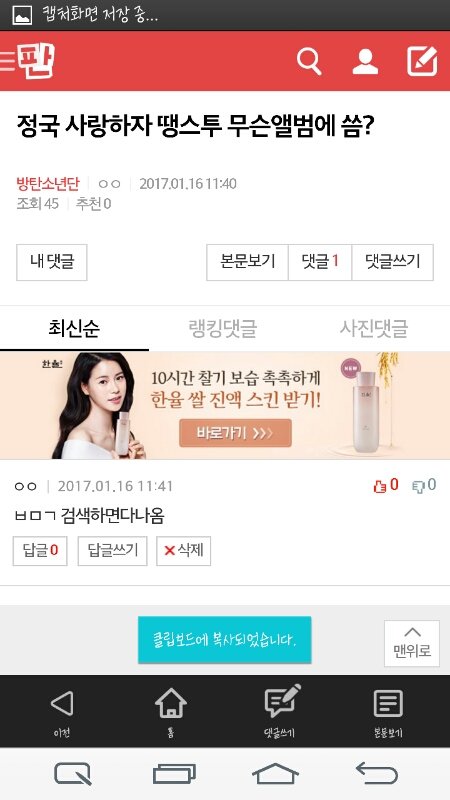
Task: Switch to the 랭킹댓글 tab
Action: pyautogui.click(x=222, y=328)
